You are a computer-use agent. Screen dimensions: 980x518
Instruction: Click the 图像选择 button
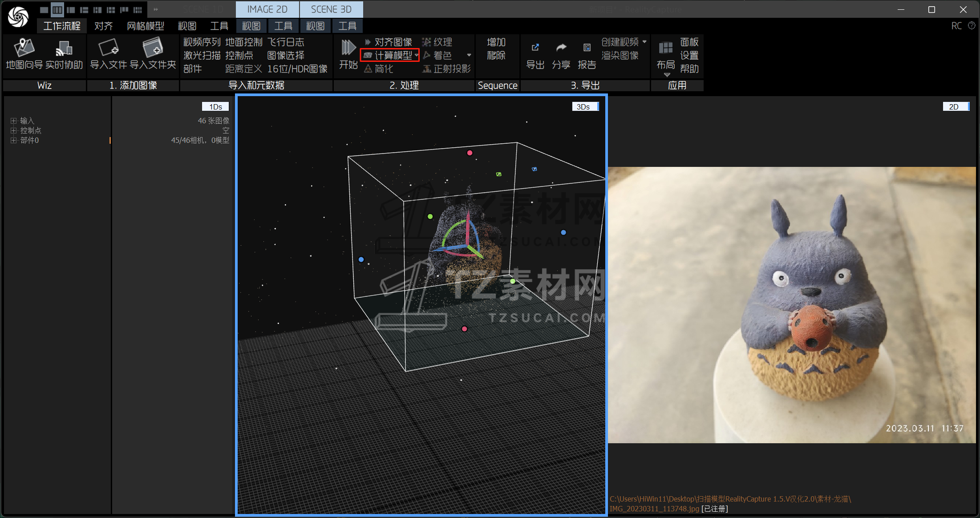(286, 55)
